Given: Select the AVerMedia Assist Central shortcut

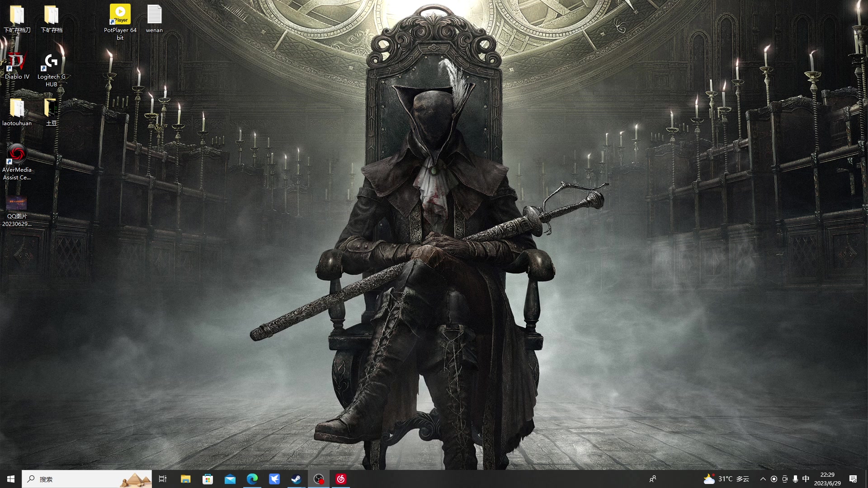Looking at the screenshot, I should coord(17,162).
